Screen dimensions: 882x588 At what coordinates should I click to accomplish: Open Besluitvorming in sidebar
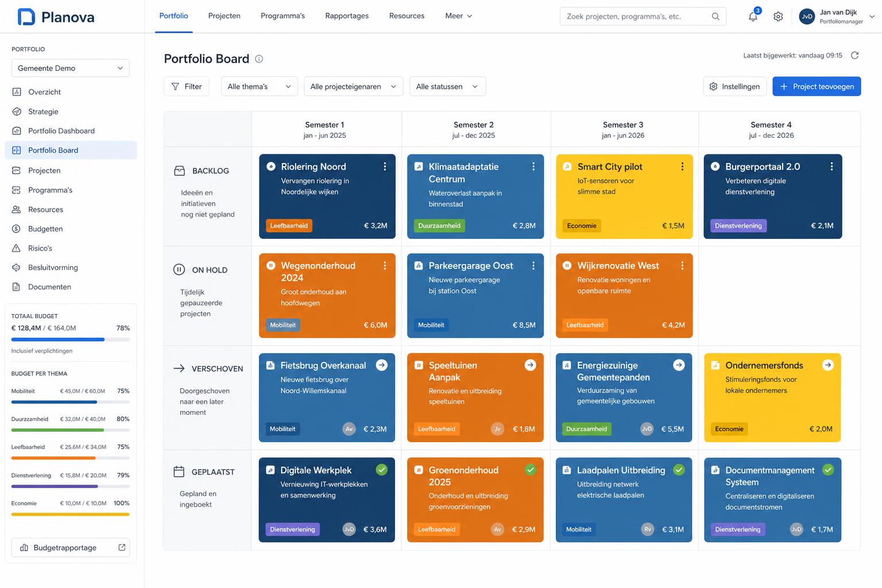pos(71,268)
